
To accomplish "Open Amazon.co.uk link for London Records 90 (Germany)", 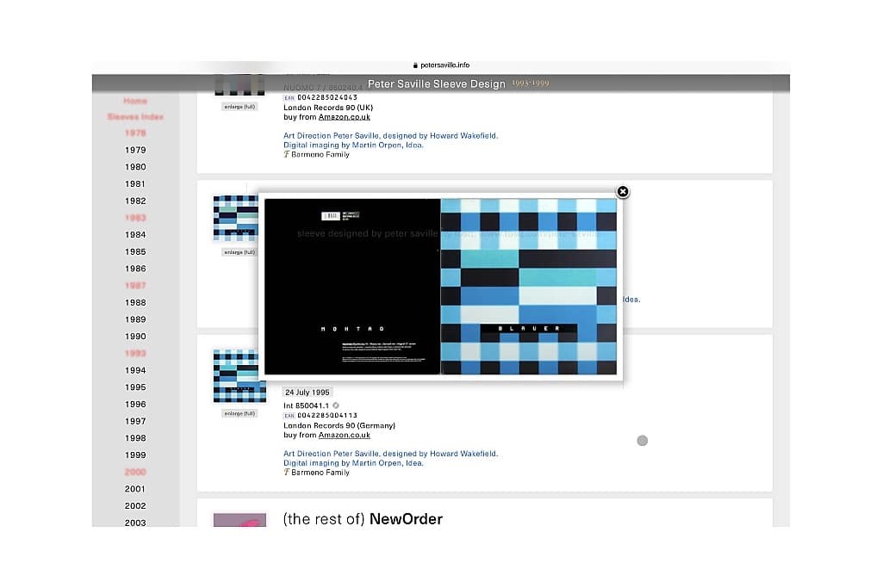I will [345, 435].
